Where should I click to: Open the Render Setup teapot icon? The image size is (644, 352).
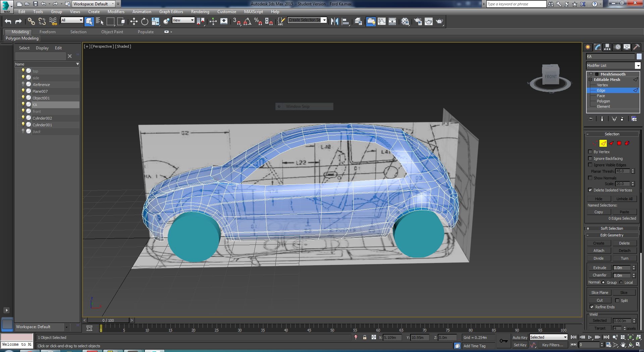418,21
